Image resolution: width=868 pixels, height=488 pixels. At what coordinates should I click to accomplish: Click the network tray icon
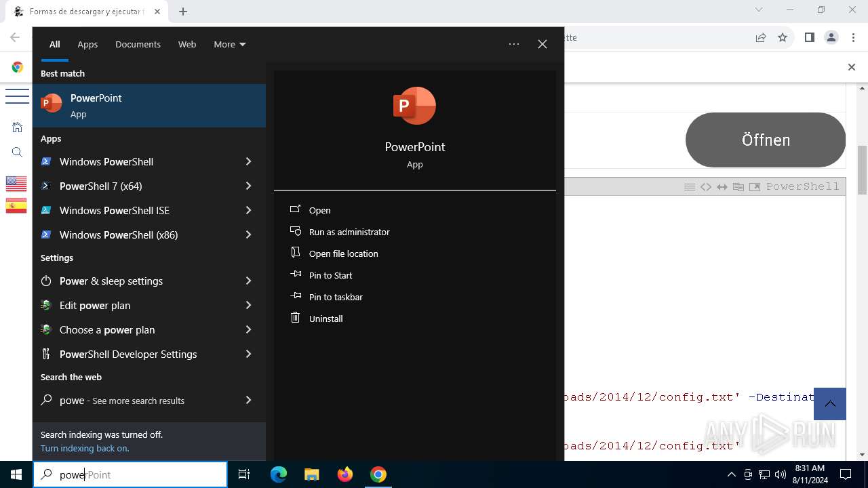click(x=764, y=474)
